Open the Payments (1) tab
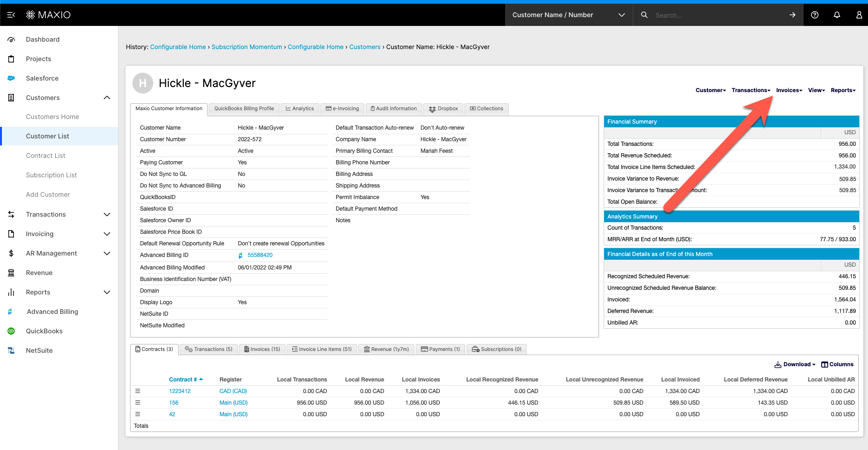The height and width of the screenshot is (450, 868). click(440, 349)
